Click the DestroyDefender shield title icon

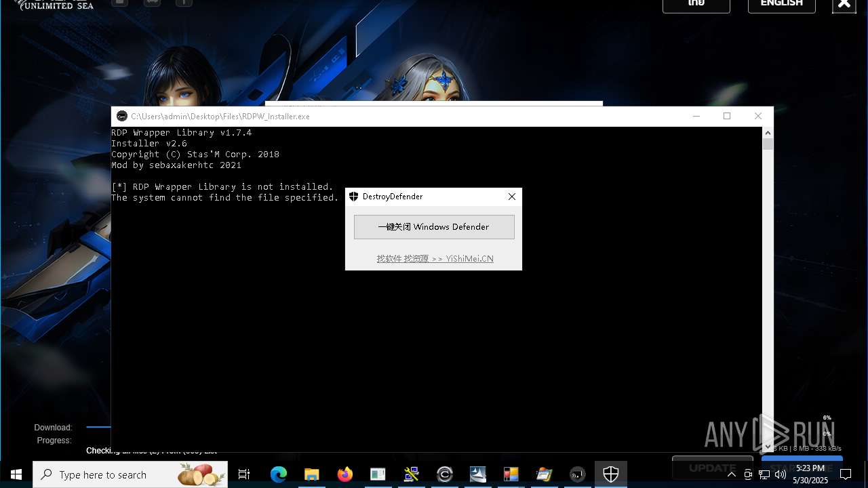point(353,197)
